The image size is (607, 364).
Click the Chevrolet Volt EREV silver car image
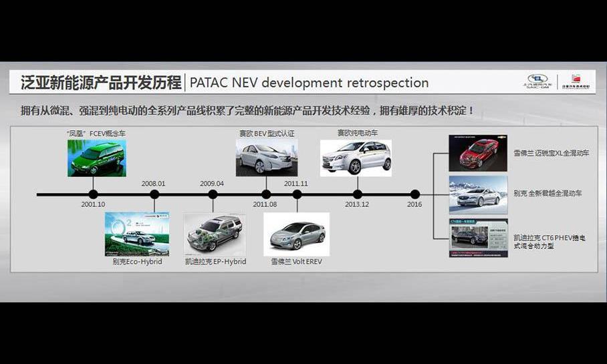click(297, 234)
